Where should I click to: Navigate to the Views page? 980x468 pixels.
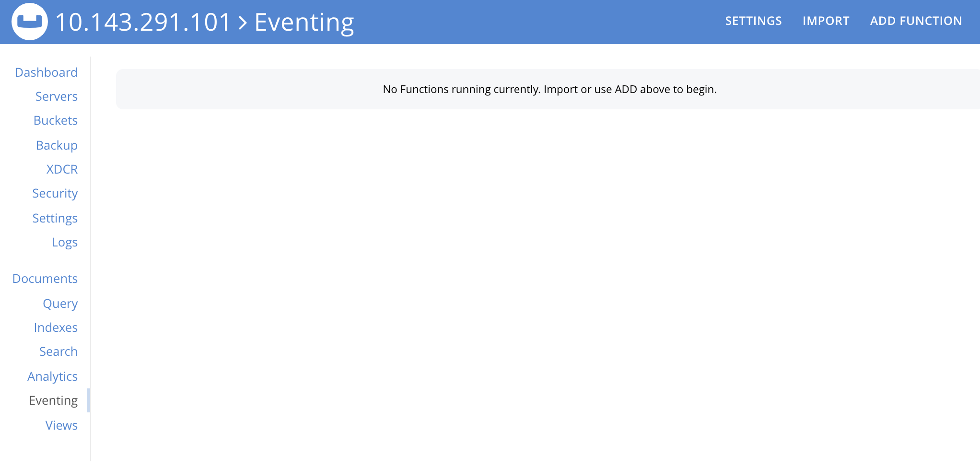click(x=61, y=425)
